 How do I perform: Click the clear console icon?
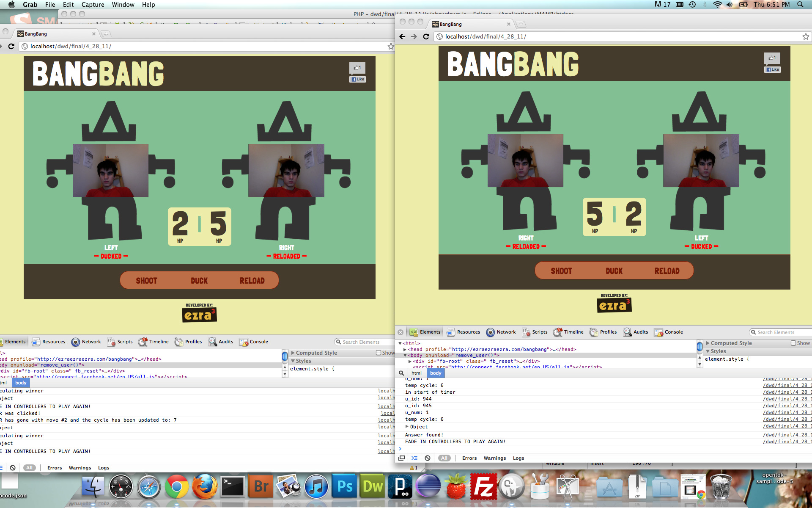point(427,458)
